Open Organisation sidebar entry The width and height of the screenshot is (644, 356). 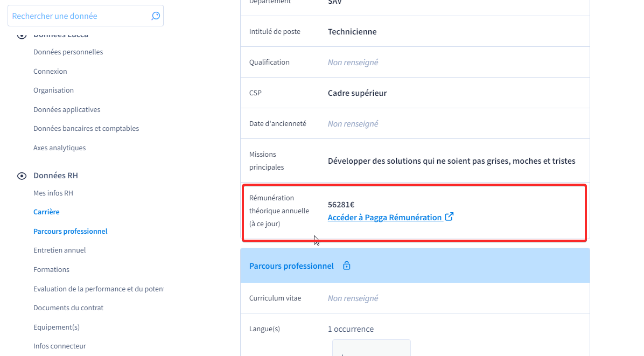pos(53,90)
